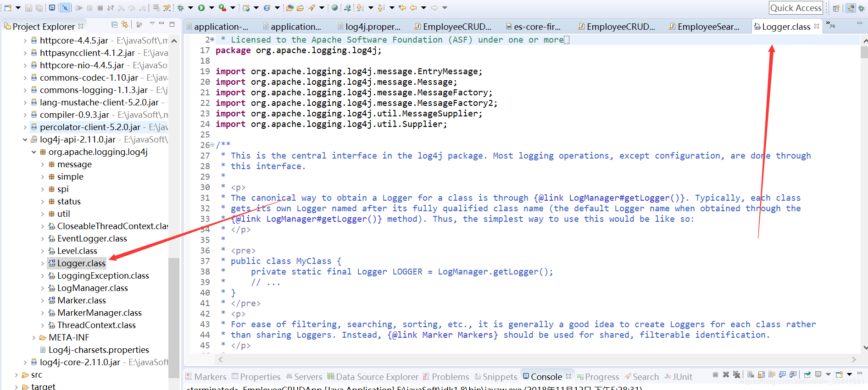This screenshot has height=390, width=868.
Task: Open the Servers view tab
Action: coord(304,377)
